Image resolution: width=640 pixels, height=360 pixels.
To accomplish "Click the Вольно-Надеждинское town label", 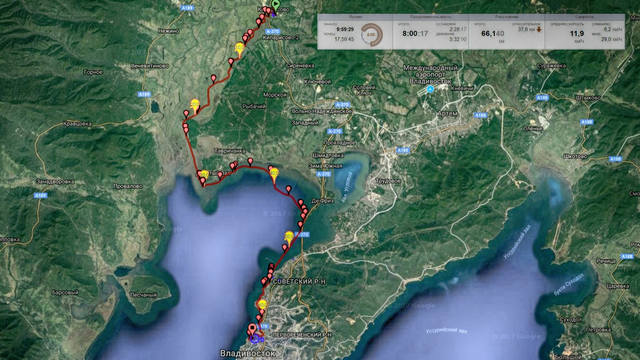I will click(322, 111).
